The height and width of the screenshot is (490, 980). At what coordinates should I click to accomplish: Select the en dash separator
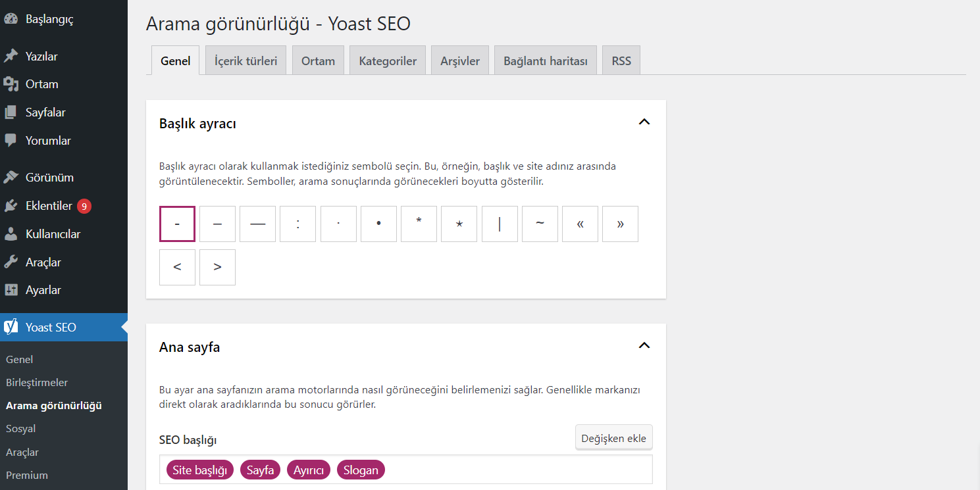[217, 224]
